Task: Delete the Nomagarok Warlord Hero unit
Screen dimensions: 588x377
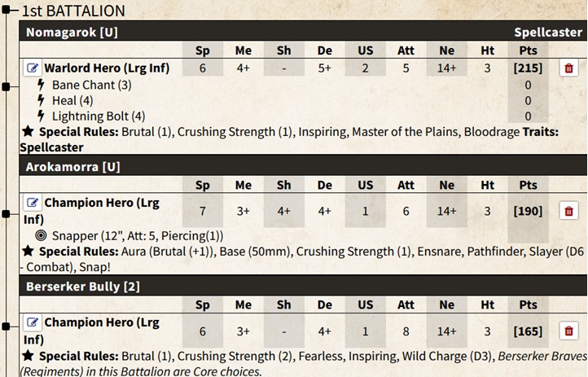Action: pos(568,68)
